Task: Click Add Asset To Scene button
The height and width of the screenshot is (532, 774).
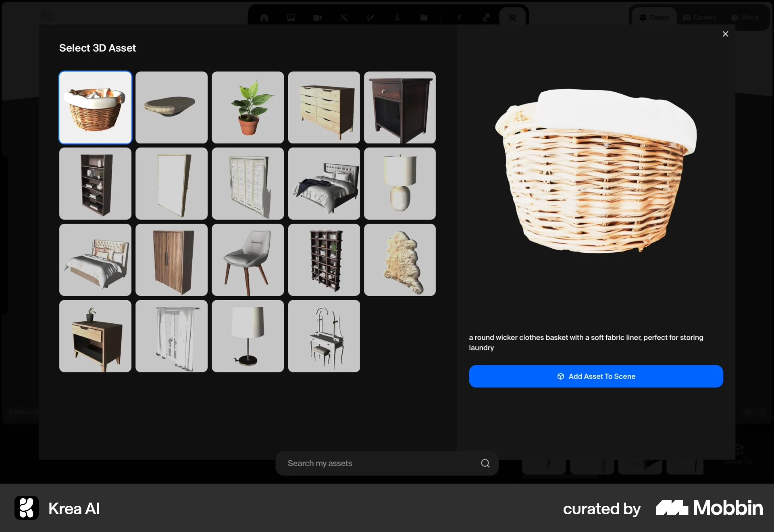Action: [596, 376]
